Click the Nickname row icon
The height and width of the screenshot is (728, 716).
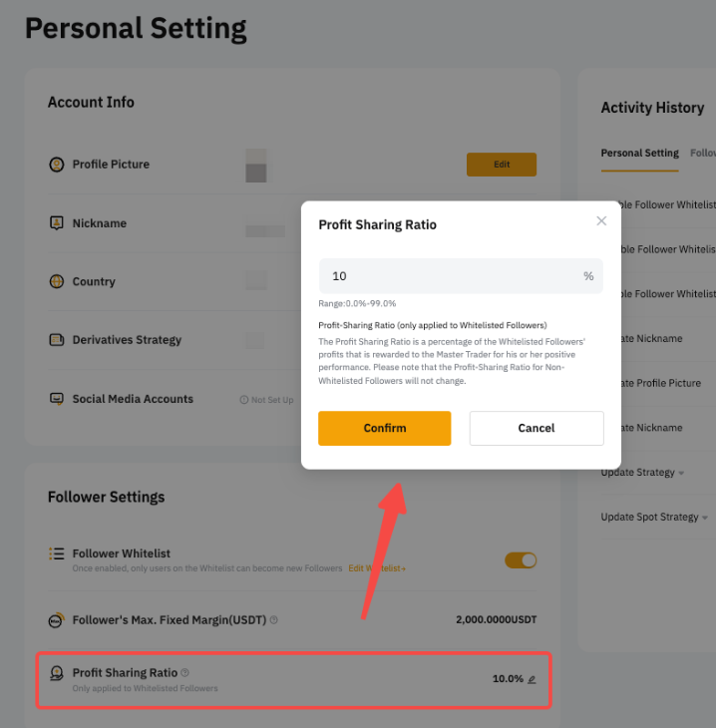point(57,223)
